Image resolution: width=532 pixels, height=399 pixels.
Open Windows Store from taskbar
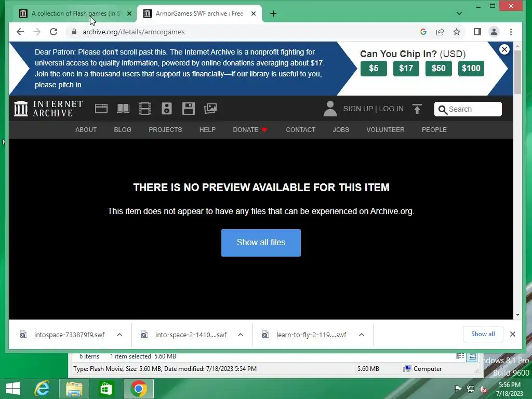106,389
